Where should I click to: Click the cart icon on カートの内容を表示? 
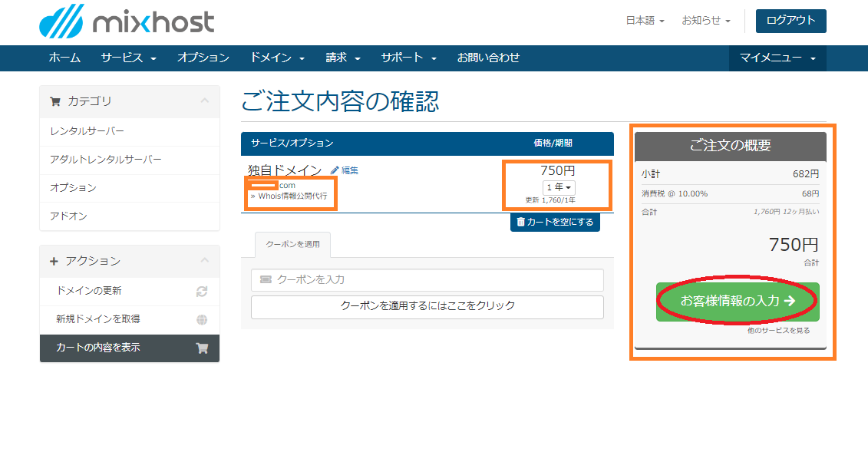pyautogui.click(x=201, y=348)
